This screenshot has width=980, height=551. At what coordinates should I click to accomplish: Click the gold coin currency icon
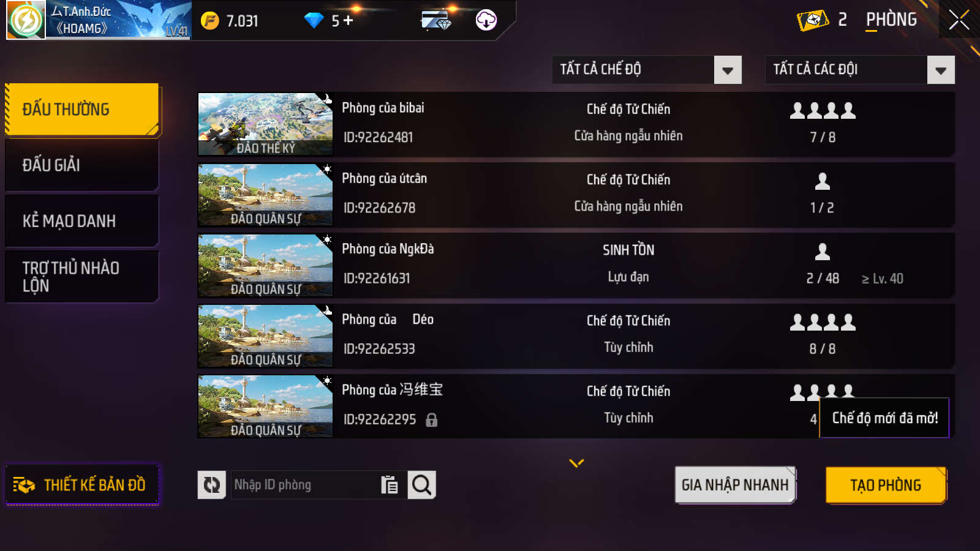(210, 21)
